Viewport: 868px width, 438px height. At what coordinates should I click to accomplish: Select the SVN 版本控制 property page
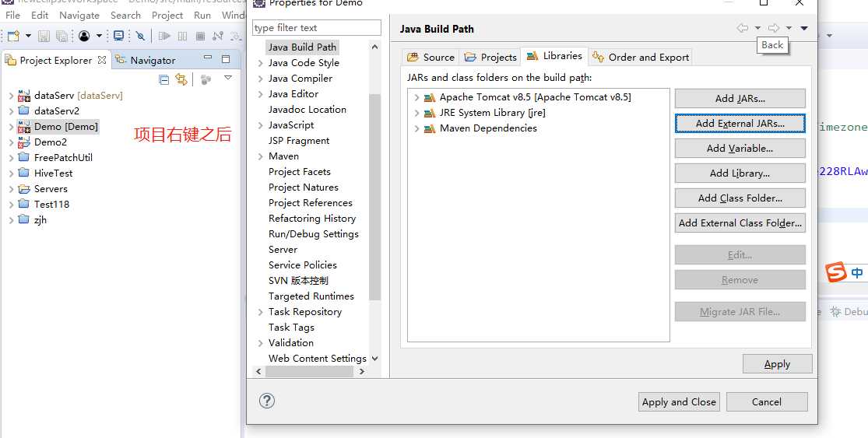[298, 281]
